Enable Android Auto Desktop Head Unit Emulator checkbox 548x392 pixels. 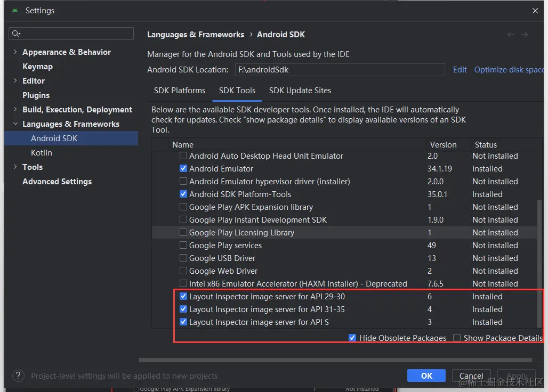183,156
